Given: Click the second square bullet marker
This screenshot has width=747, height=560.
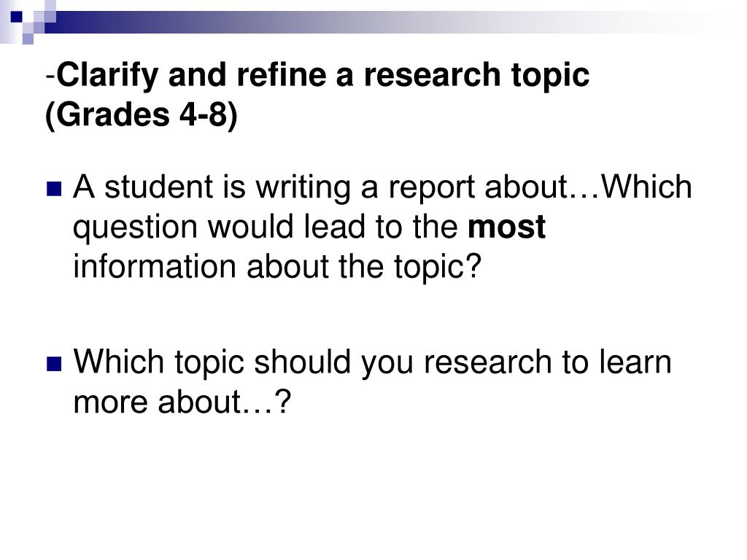Looking at the screenshot, I should pyautogui.click(x=54, y=365).
